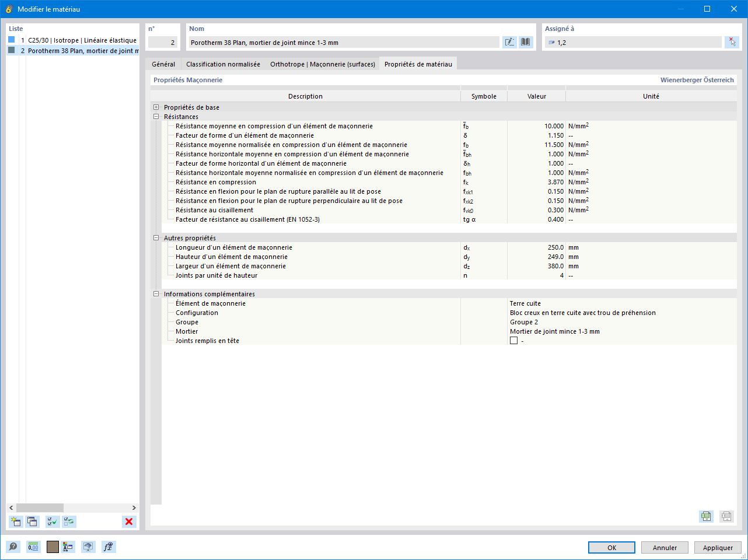Click the Assigné à field showing 1,2

click(633, 43)
